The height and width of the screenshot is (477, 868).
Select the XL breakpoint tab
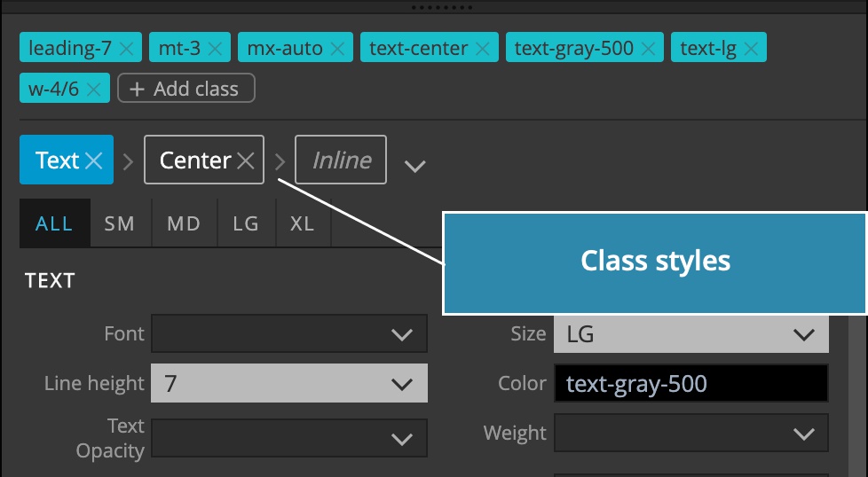(303, 223)
